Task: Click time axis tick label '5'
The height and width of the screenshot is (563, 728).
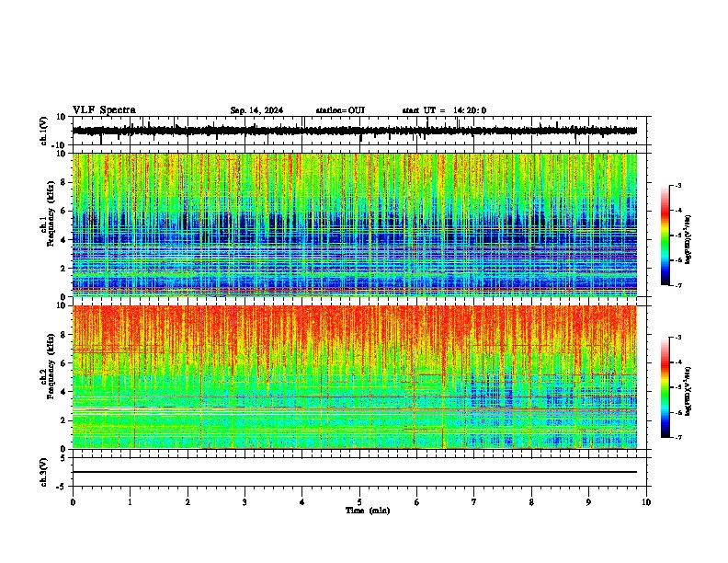Action: 359,502
